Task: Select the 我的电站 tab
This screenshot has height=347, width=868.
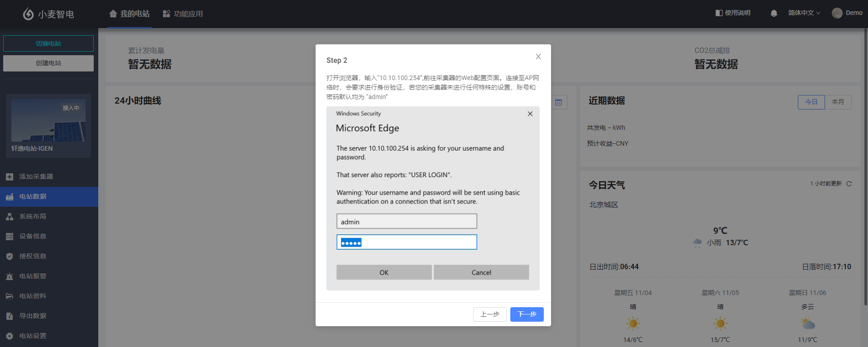Action: tap(129, 14)
